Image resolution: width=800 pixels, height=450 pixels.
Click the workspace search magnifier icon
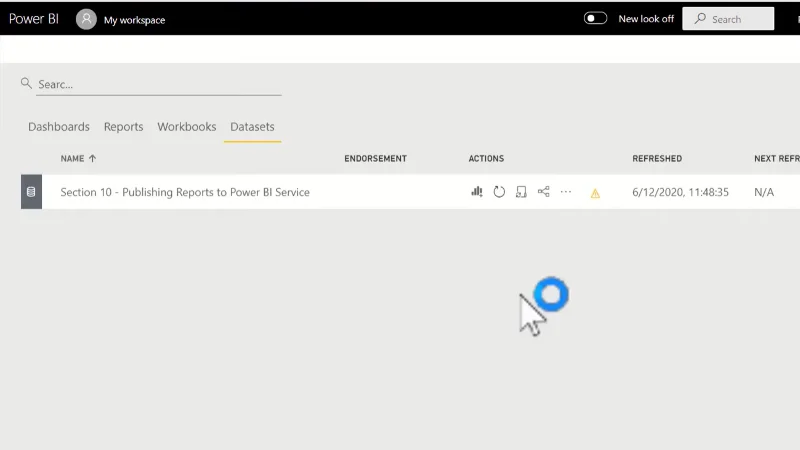(26, 83)
